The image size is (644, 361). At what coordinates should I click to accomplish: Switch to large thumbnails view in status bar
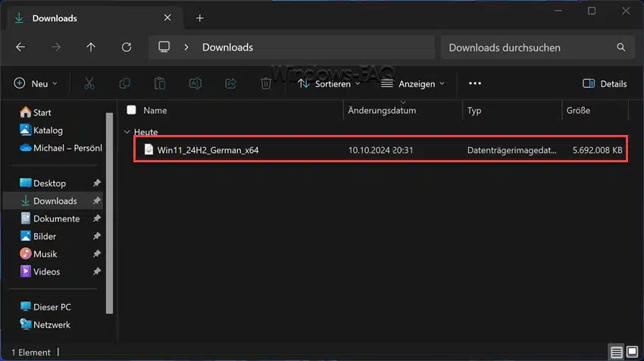632,352
